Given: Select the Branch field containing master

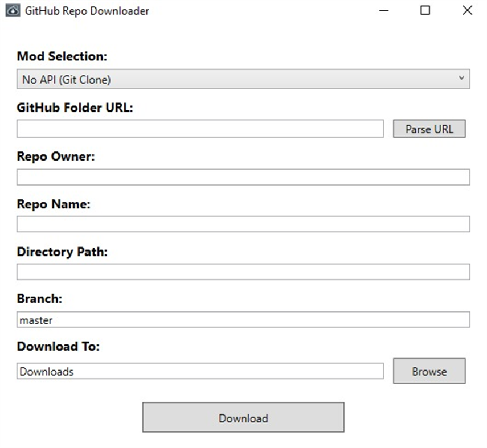Looking at the screenshot, I should [243, 319].
